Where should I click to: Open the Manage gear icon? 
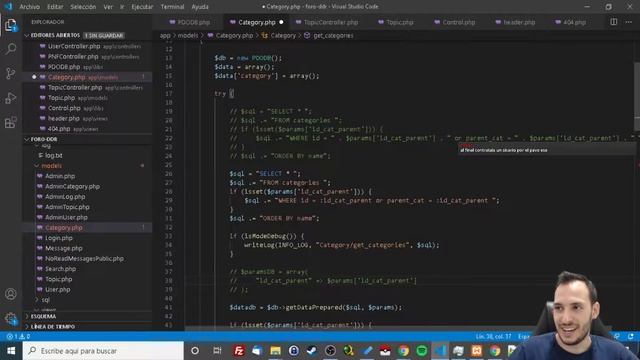11,318
